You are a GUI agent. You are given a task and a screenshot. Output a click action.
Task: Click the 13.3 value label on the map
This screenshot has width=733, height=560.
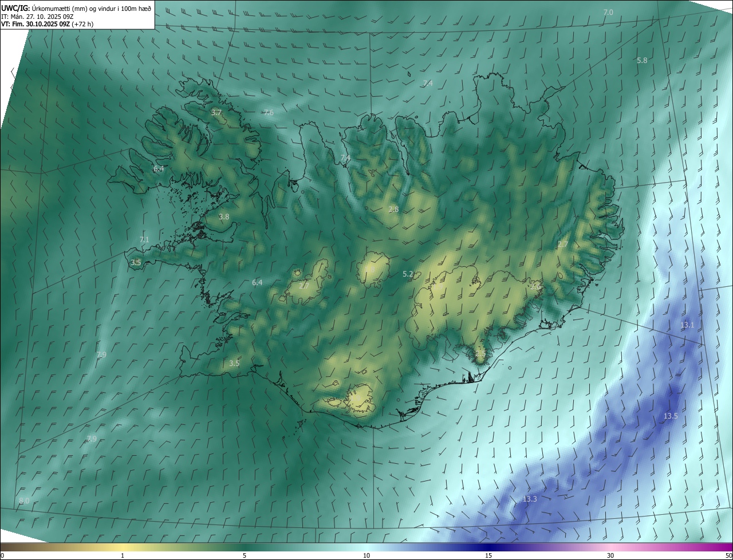(x=530, y=499)
